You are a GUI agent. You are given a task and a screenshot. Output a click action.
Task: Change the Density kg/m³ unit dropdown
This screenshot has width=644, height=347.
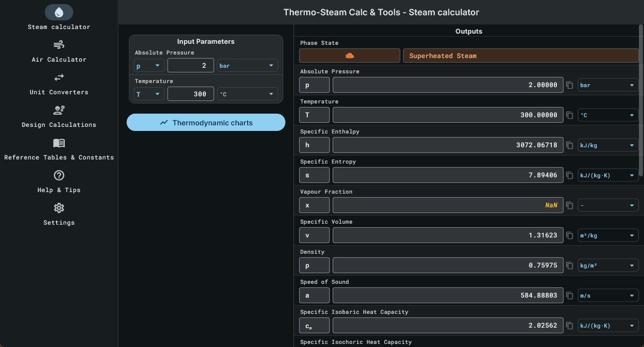608,265
